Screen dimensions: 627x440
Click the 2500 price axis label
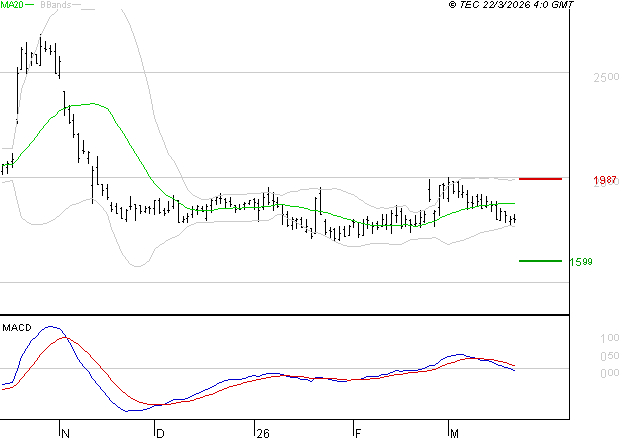point(606,77)
